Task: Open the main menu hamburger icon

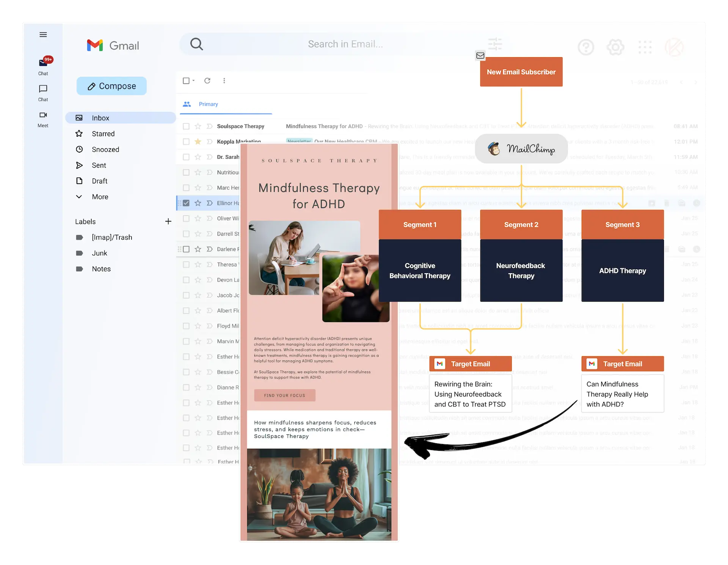Action: point(43,35)
